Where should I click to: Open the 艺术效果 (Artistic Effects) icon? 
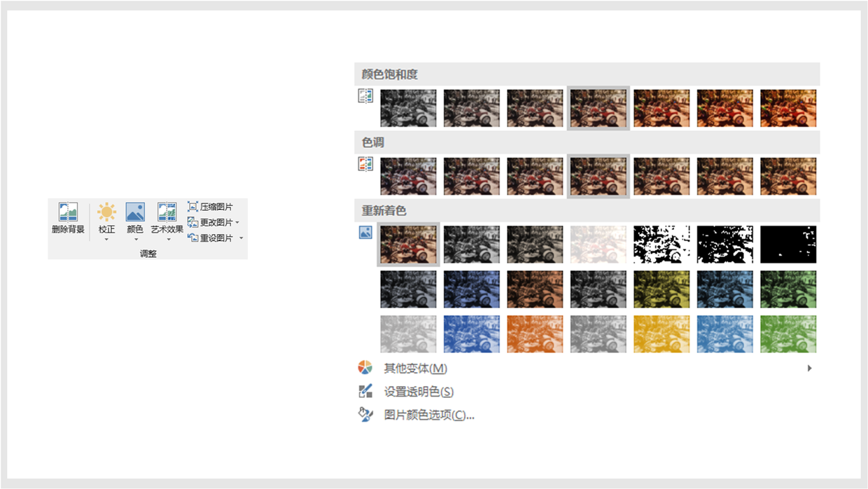click(x=167, y=212)
